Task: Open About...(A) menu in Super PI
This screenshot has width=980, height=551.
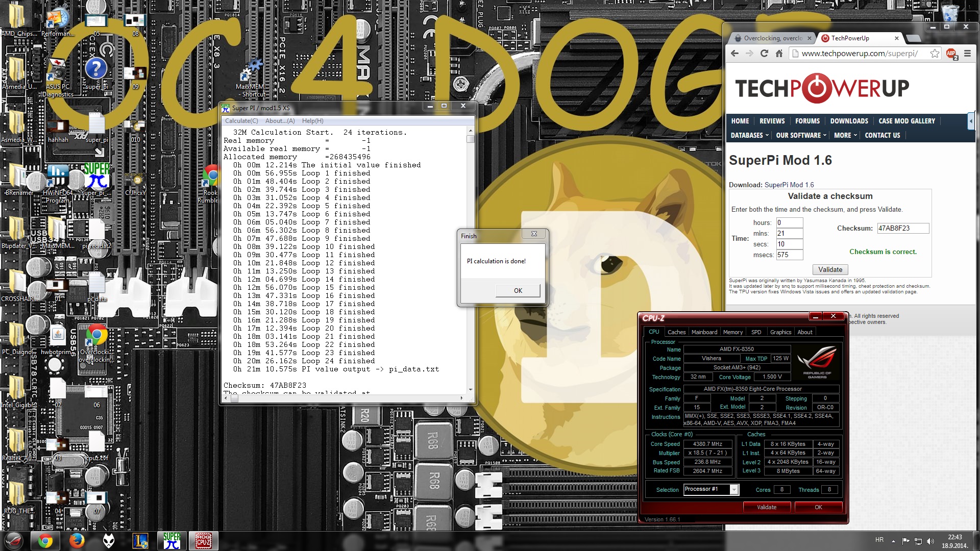Action: pyautogui.click(x=280, y=121)
